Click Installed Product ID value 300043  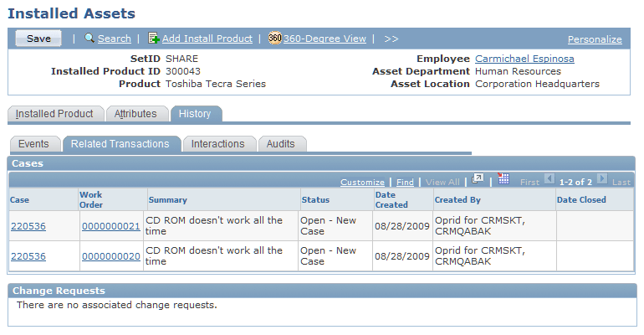[x=183, y=71]
